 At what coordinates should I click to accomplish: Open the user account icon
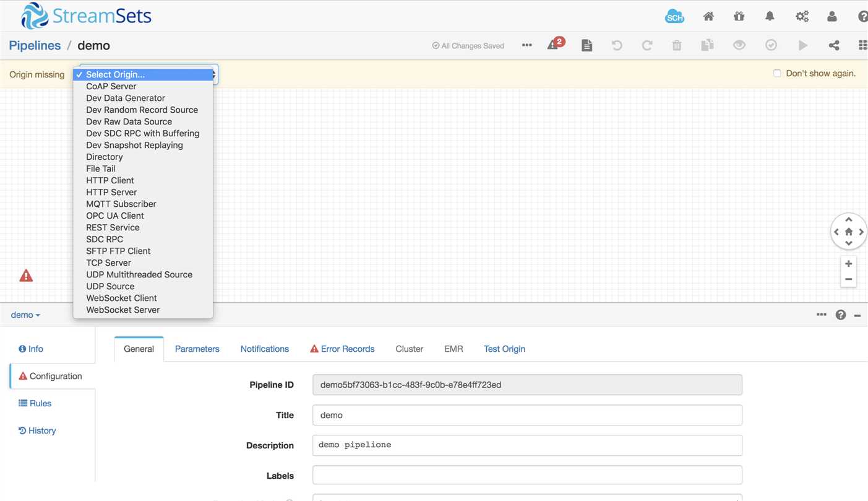pos(832,17)
